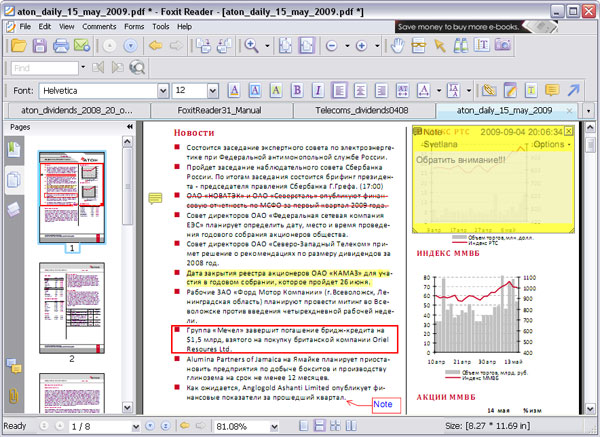Print the PDF using the printer icon

point(61,46)
